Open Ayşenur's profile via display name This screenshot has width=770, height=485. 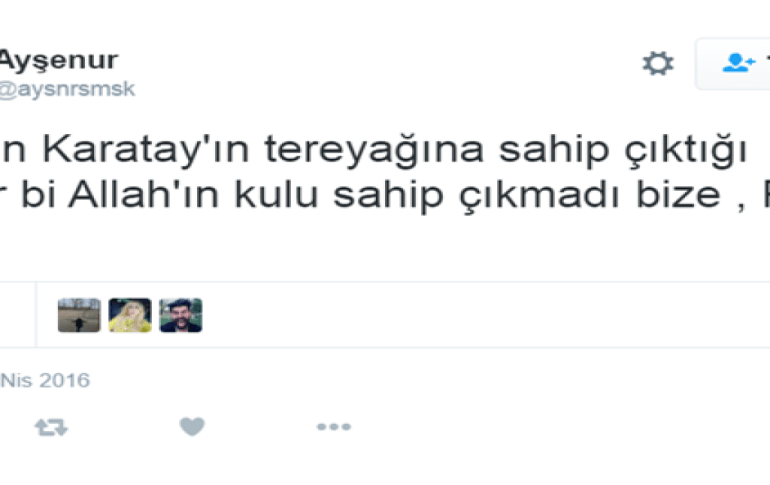pyautogui.click(x=58, y=61)
